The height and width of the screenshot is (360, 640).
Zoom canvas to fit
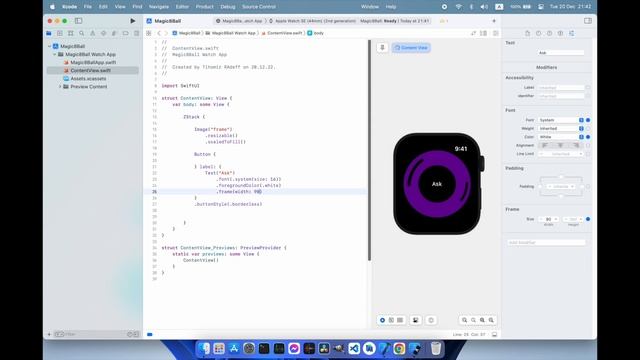click(x=482, y=320)
